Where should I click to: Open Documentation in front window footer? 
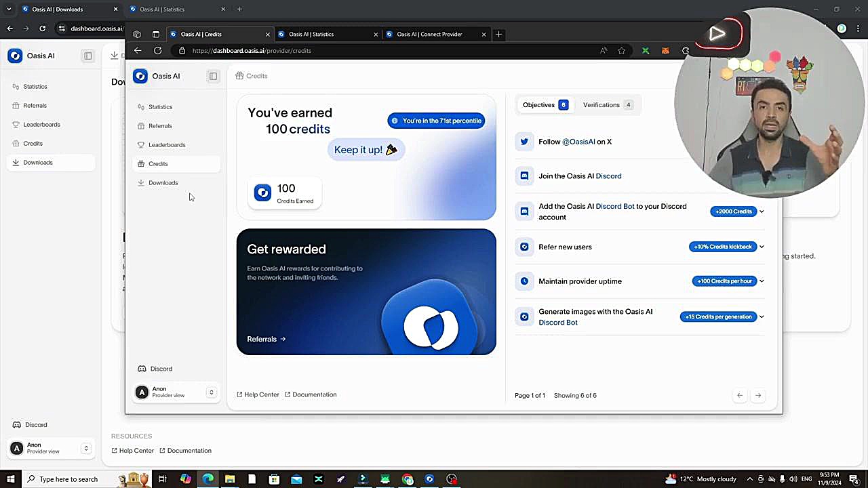point(311,394)
